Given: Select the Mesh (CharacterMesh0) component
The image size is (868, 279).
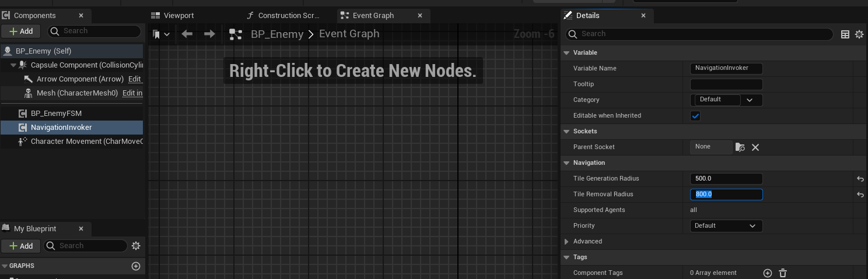Looking at the screenshot, I should tap(77, 93).
